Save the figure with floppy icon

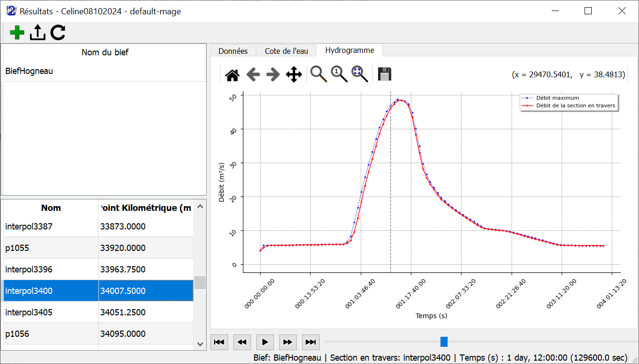click(x=385, y=74)
